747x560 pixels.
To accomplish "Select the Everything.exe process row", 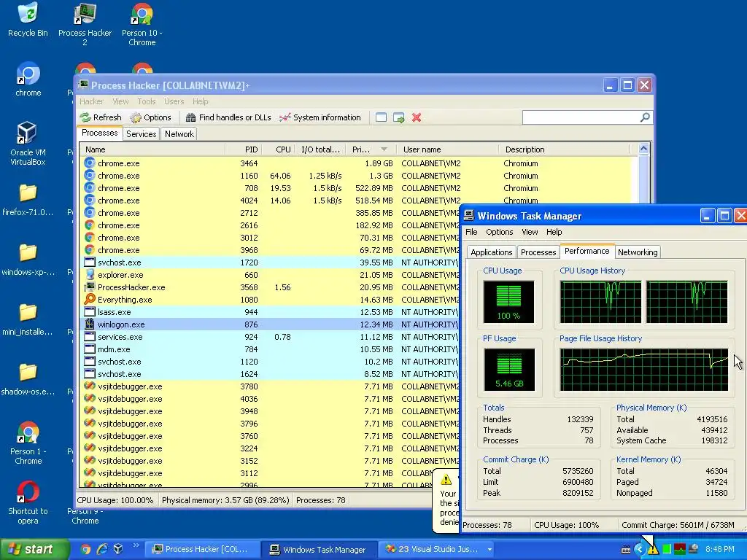I will [270, 300].
